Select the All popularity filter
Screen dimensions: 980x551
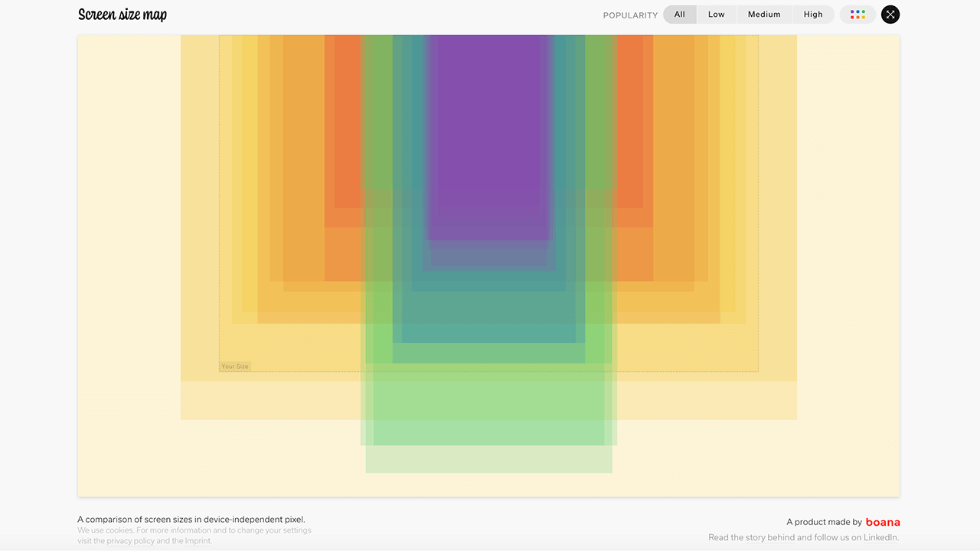680,15
